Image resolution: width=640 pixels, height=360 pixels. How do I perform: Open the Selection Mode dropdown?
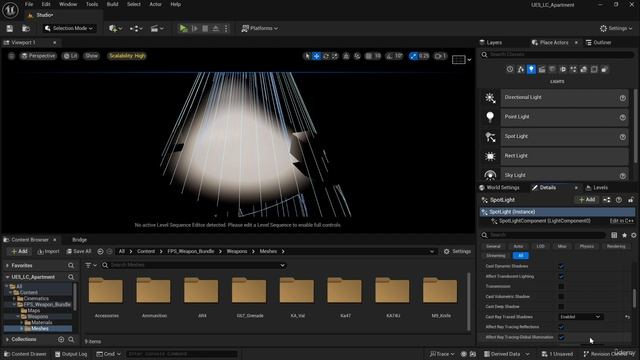[x=69, y=28]
